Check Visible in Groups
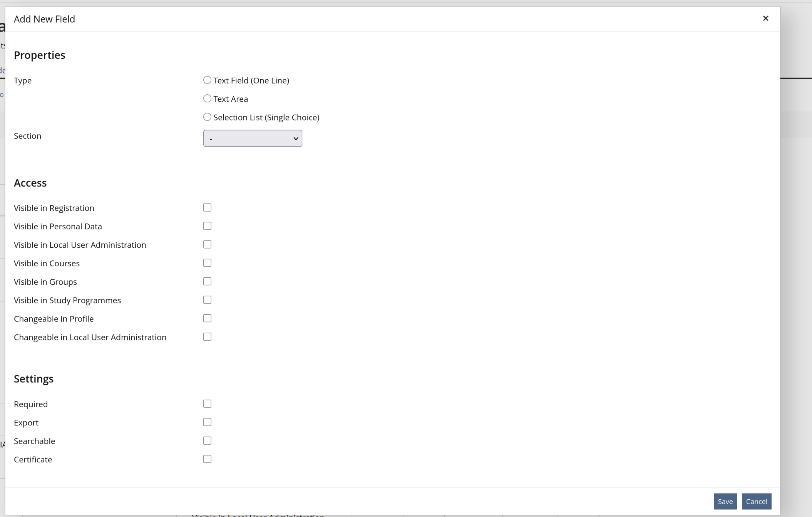 207,281
